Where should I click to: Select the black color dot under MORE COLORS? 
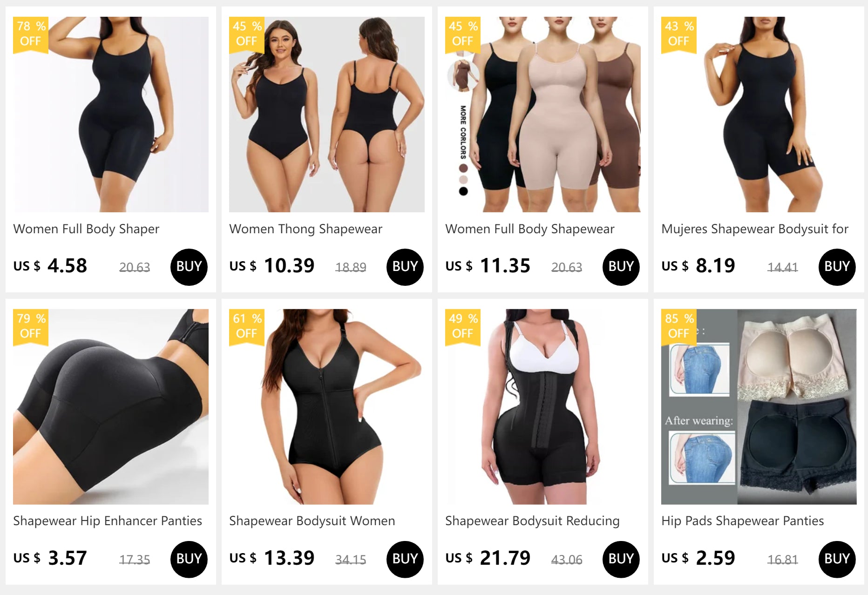pos(463,191)
